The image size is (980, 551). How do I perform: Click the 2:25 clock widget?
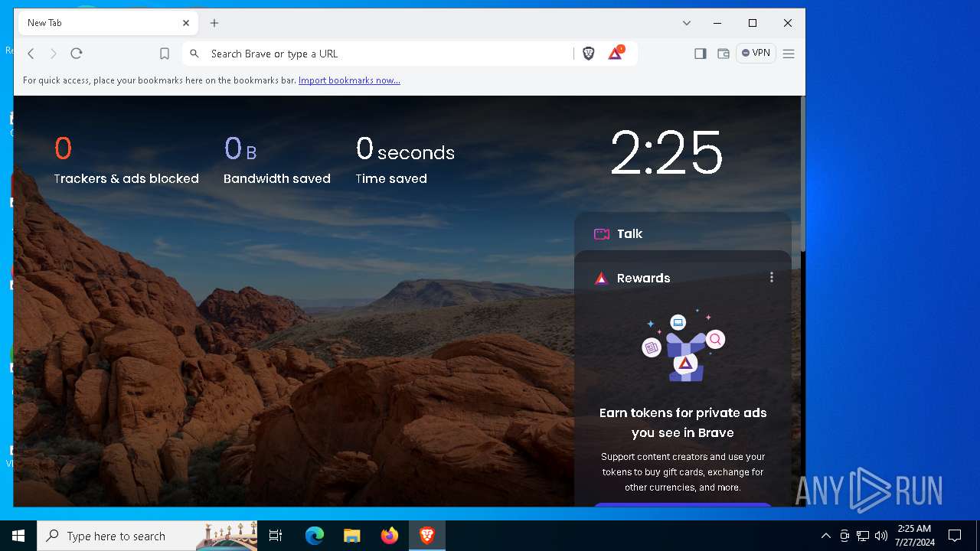coord(666,153)
